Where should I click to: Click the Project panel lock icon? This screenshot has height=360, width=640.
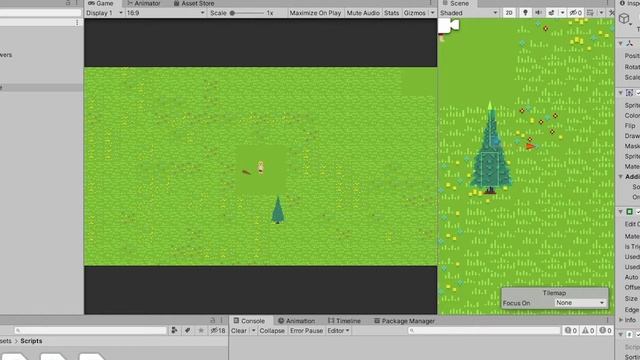pyautogui.click(x=212, y=321)
